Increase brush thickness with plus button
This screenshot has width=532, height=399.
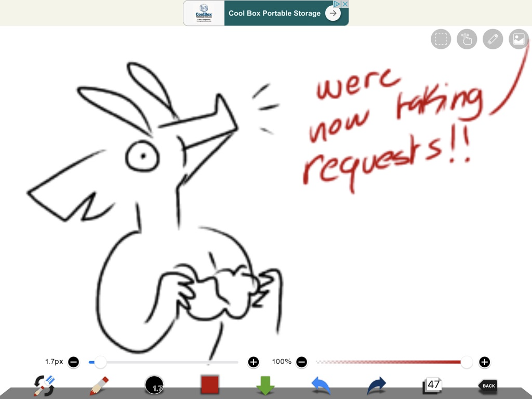(254, 362)
